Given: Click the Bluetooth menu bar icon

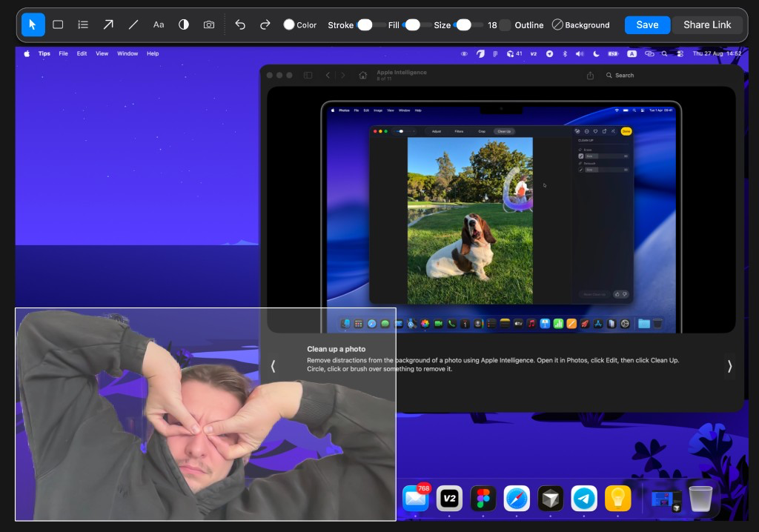Looking at the screenshot, I should [x=565, y=54].
